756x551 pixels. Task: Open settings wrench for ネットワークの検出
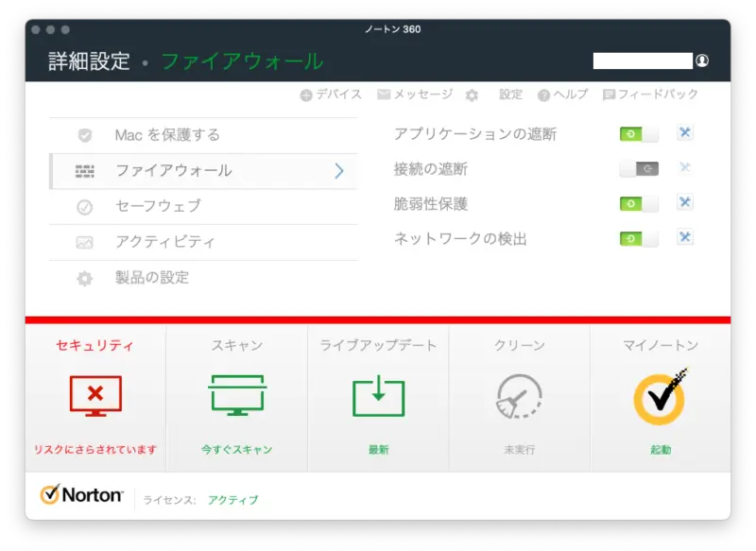[x=684, y=237]
